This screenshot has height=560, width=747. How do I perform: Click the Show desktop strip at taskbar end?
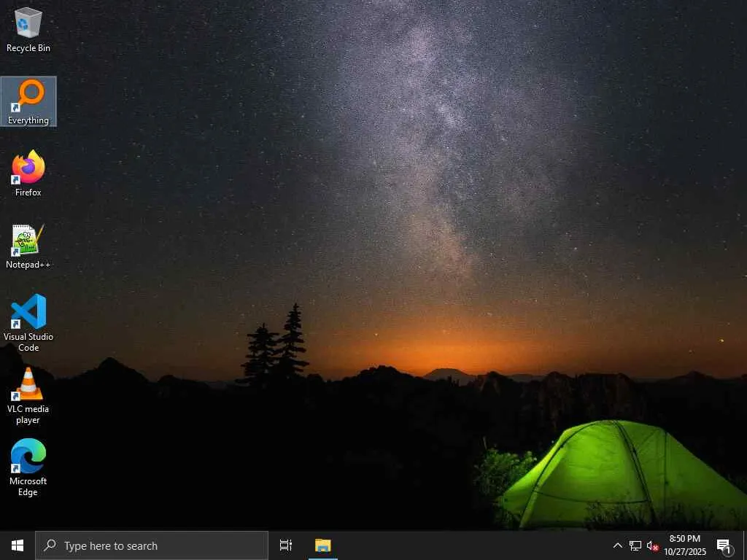[x=745, y=545]
